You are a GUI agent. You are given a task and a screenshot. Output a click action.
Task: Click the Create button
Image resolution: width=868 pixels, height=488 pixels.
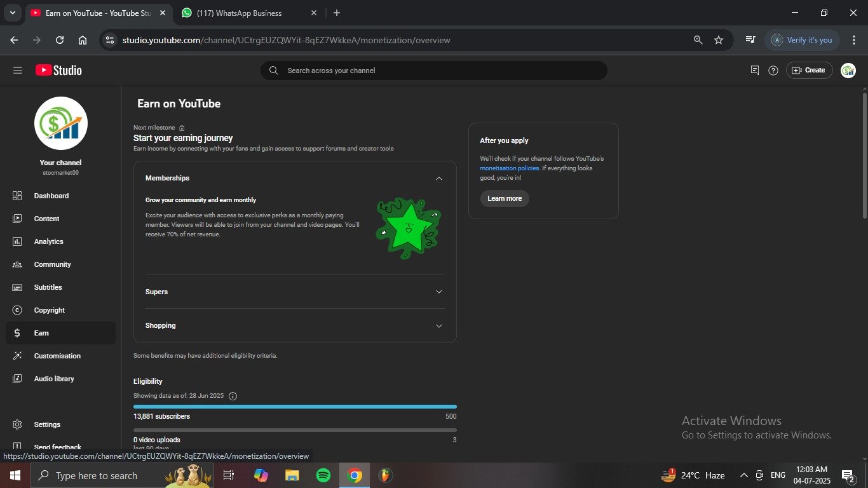pyautogui.click(x=809, y=71)
